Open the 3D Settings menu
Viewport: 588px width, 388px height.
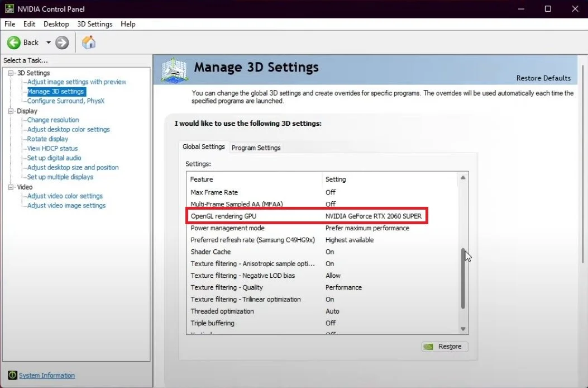pyautogui.click(x=95, y=24)
